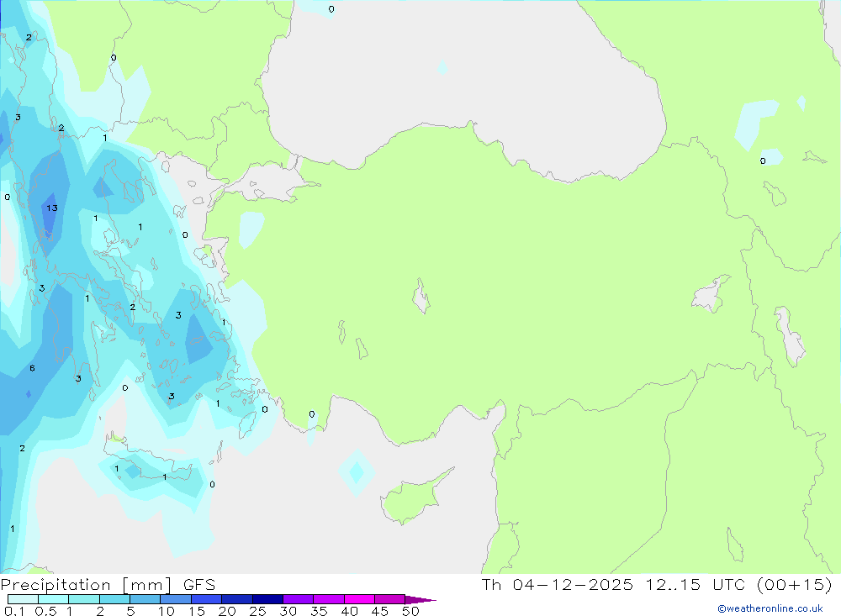Click the '13' precipitation value on map
The height and width of the screenshot is (616, 841).
point(52,208)
